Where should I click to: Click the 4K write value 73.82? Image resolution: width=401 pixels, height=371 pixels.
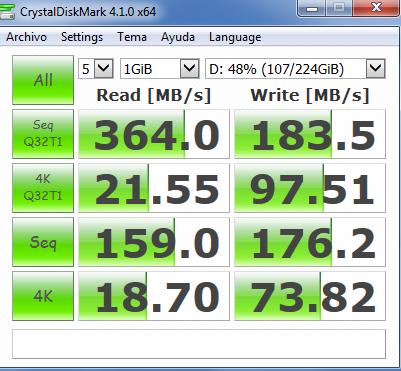pyautogui.click(x=310, y=296)
